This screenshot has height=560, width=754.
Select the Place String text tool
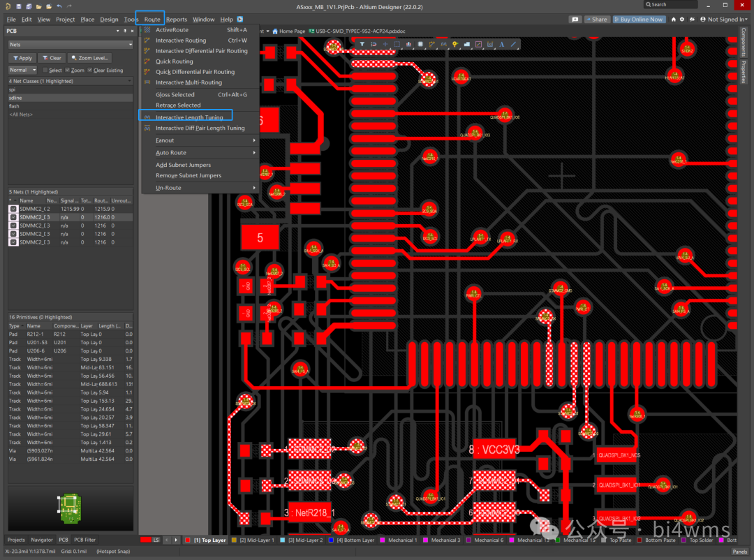(x=501, y=45)
